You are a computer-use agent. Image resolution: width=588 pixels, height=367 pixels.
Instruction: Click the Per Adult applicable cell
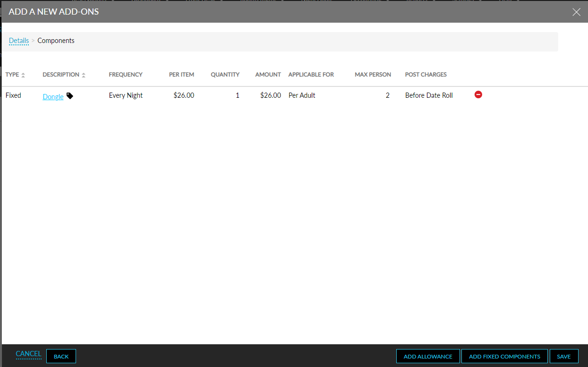[x=301, y=95]
